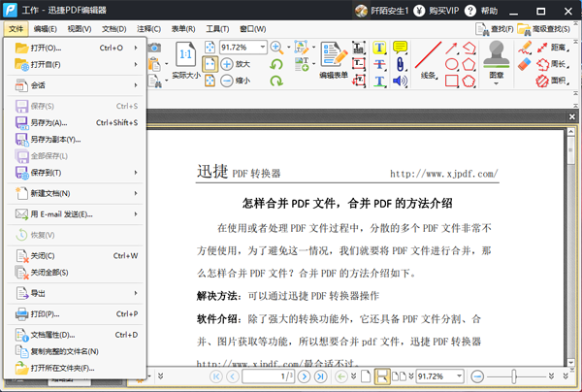
Task: Click the paperclip file attachment icon
Action: (x=400, y=64)
